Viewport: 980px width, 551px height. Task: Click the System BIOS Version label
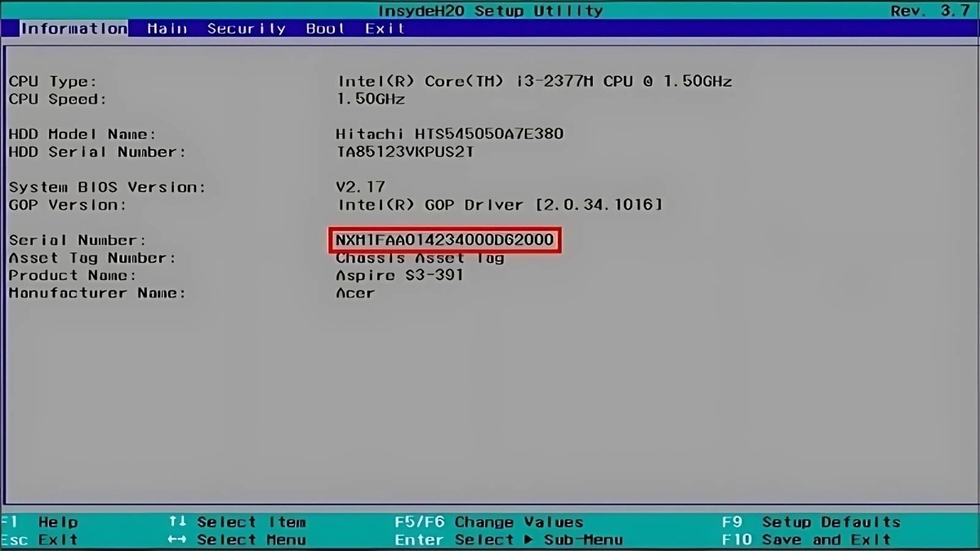coord(107,187)
